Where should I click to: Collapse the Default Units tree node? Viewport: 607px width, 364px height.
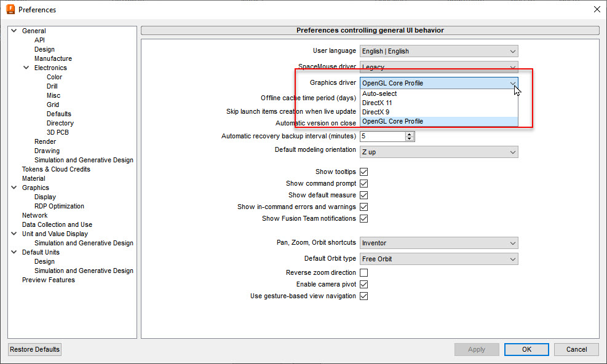(14, 252)
